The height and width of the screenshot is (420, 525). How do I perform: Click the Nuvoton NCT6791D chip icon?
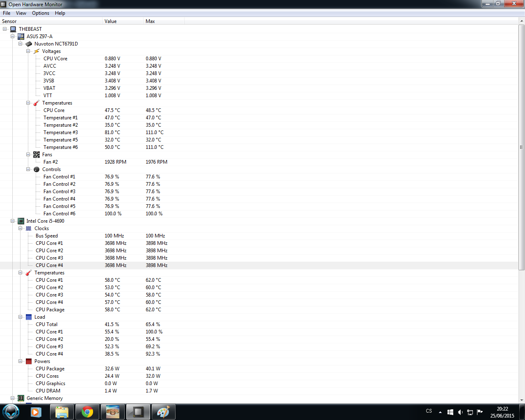point(29,44)
